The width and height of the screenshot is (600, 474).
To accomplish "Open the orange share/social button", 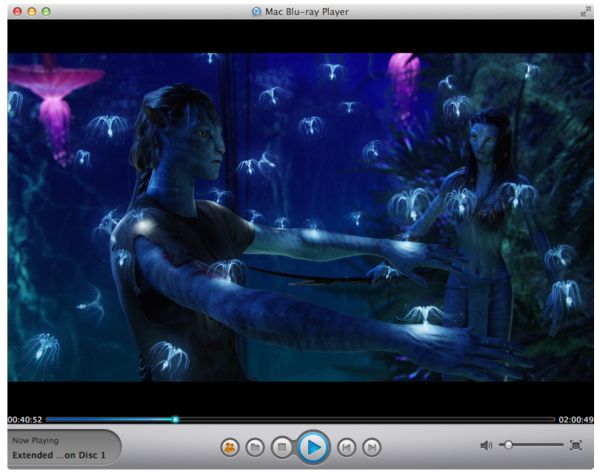I will [x=230, y=447].
